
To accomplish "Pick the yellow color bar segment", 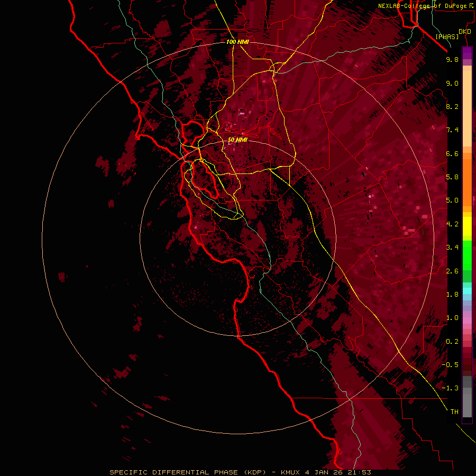I will click(x=467, y=226).
